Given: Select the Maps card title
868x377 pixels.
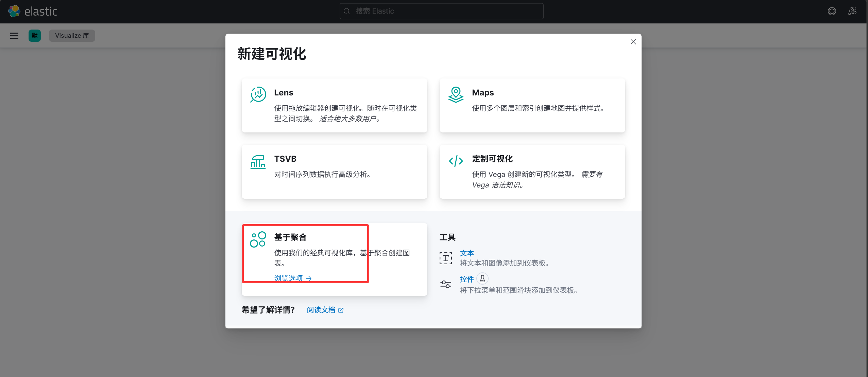Looking at the screenshot, I should (483, 93).
